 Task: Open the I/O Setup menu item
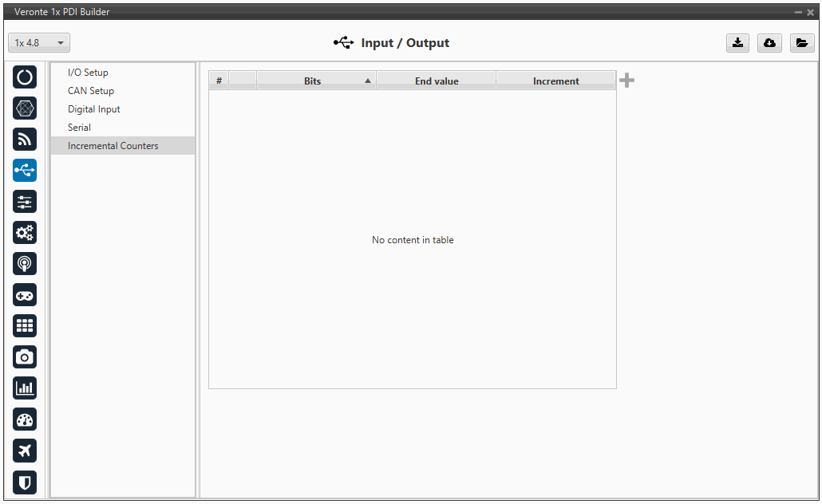click(88, 73)
